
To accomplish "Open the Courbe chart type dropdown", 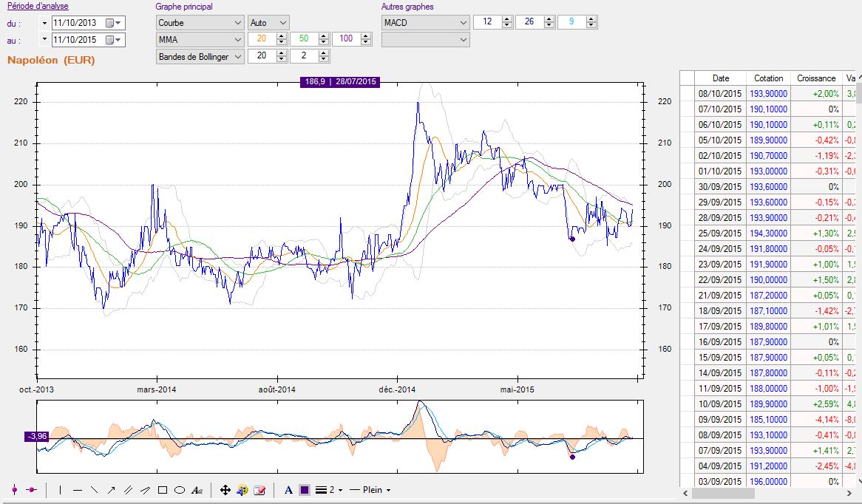I will point(200,23).
